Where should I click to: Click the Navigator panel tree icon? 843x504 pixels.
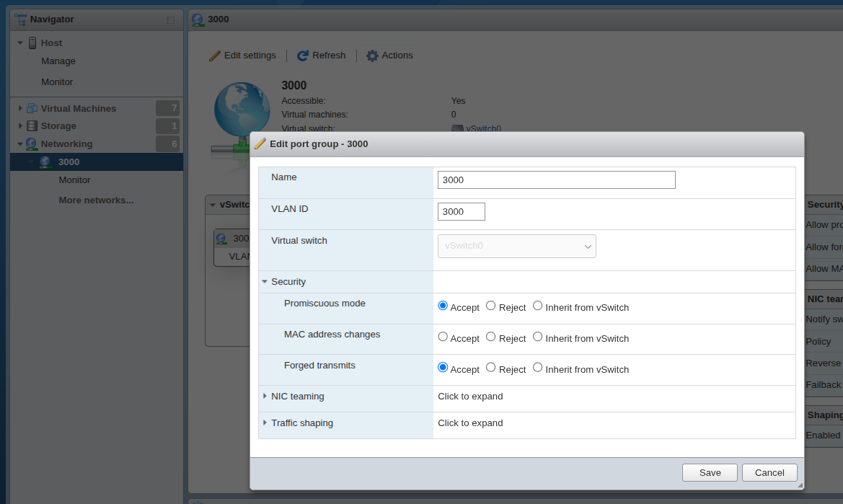pos(20,19)
